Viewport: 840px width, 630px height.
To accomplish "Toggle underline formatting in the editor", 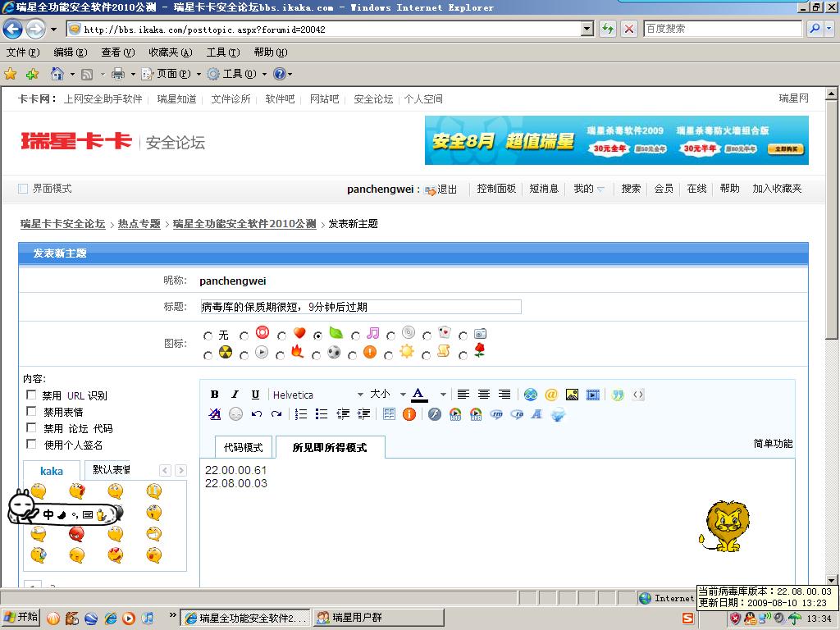I will click(255, 395).
